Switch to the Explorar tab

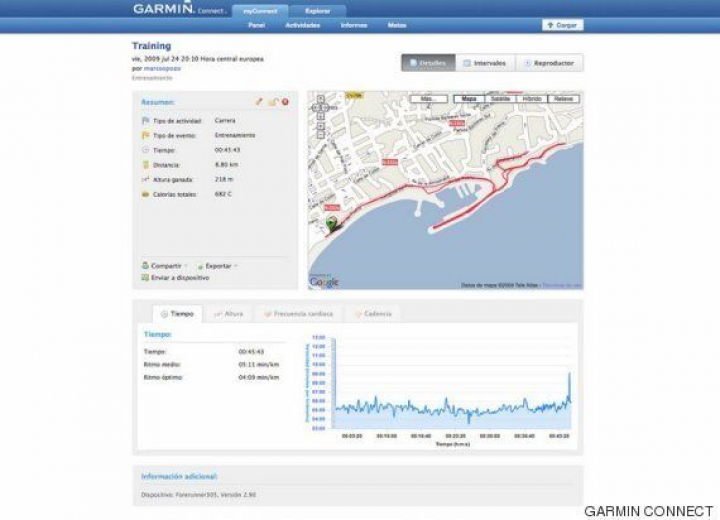pyautogui.click(x=317, y=10)
